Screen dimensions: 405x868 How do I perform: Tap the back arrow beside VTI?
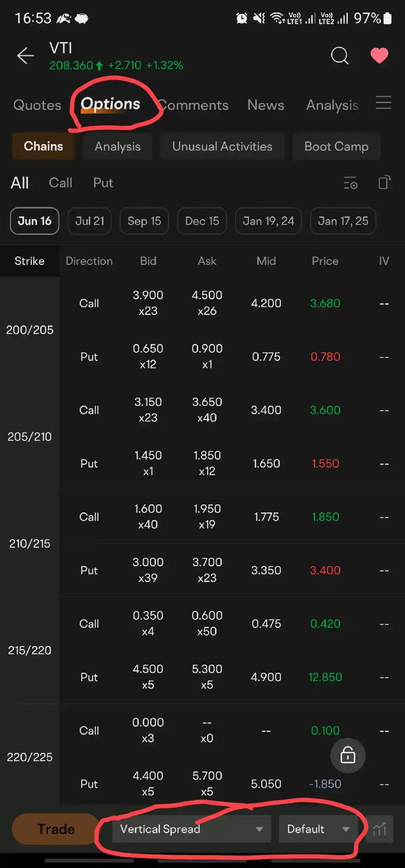point(25,56)
